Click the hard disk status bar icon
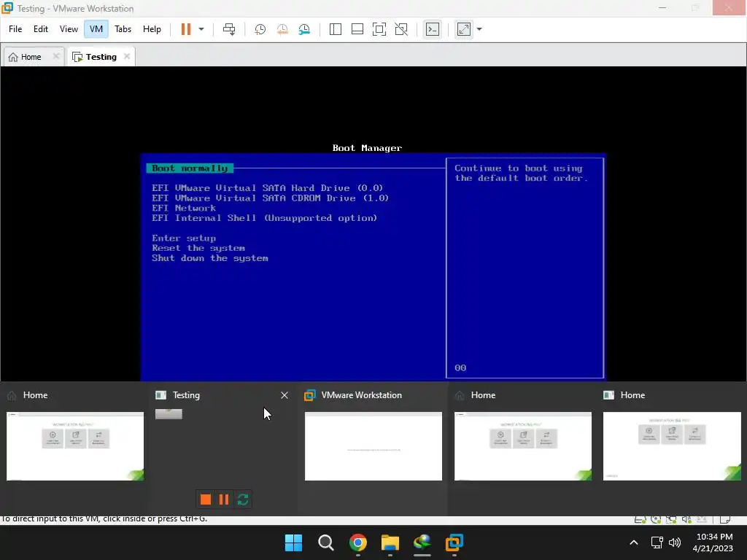 point(640,519)
